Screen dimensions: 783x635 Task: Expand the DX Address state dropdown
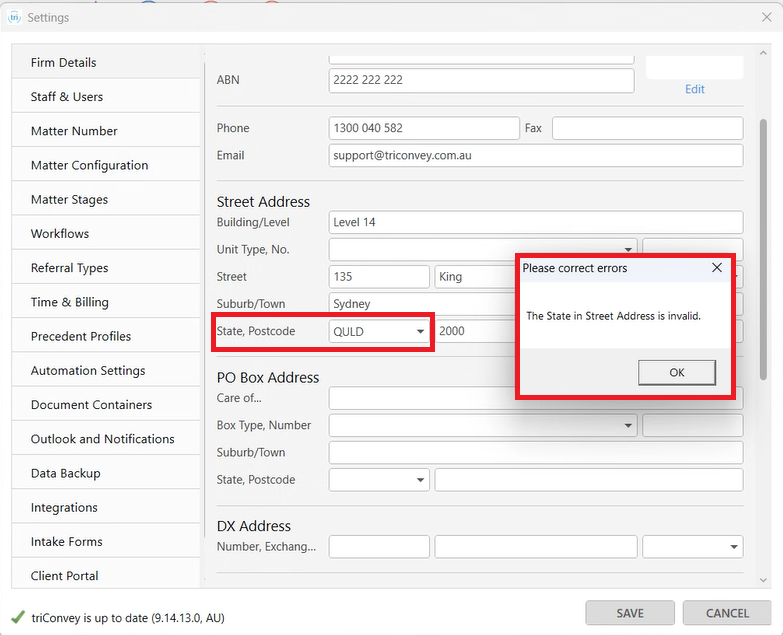coord(734,547)
